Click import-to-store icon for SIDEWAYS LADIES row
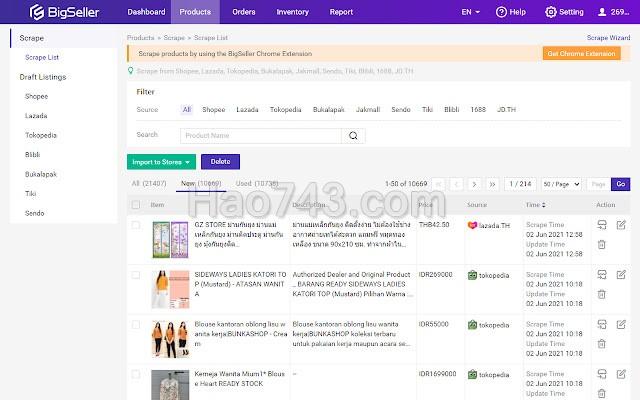Screen dimensions: 640x400 coord(602,275)
